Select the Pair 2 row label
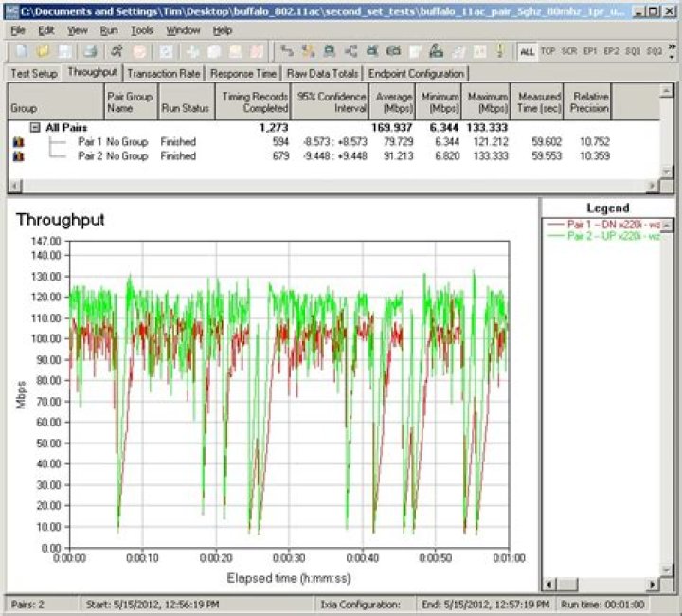This screenshot has height=616, width=682. click(90, 156)
